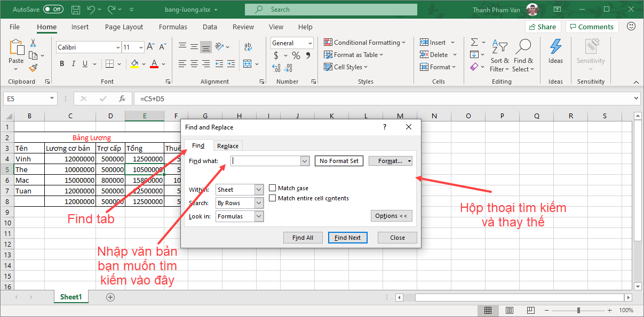Increase font size with large A

pyautogui.click(x=151, y=47)
